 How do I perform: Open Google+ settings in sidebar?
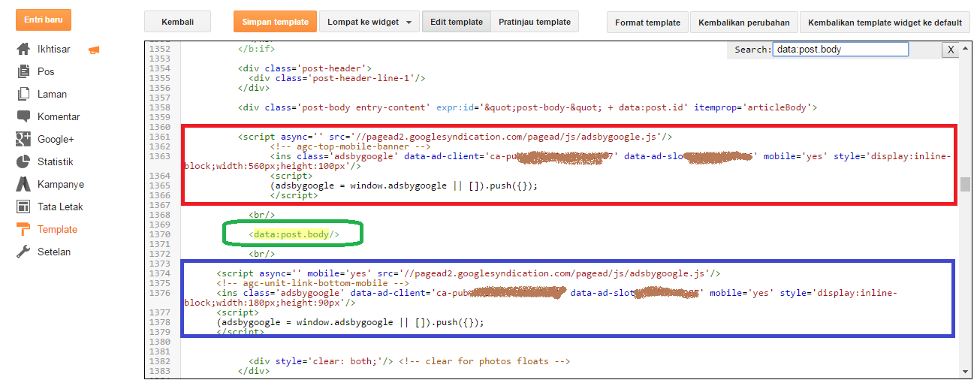56,140
